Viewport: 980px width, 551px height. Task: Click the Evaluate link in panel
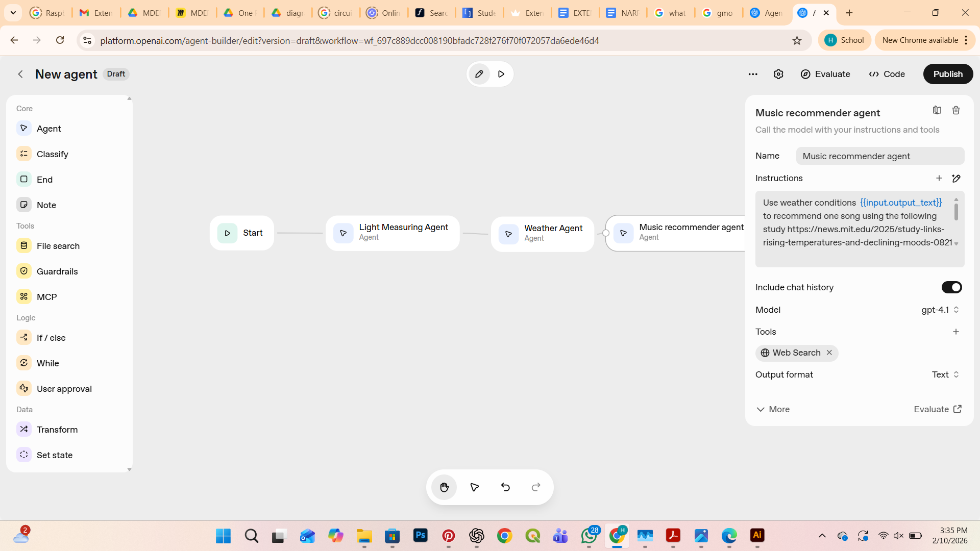click(937, 409)
